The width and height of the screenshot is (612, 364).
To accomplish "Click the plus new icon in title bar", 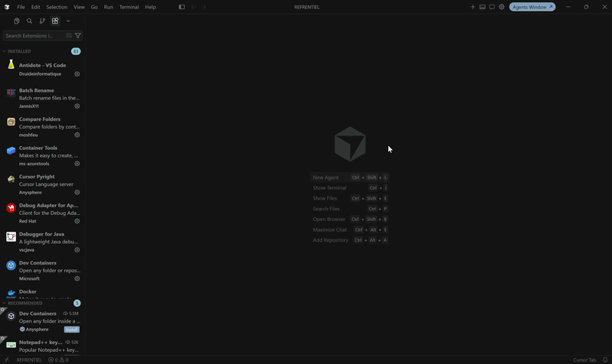I will 473,7.
